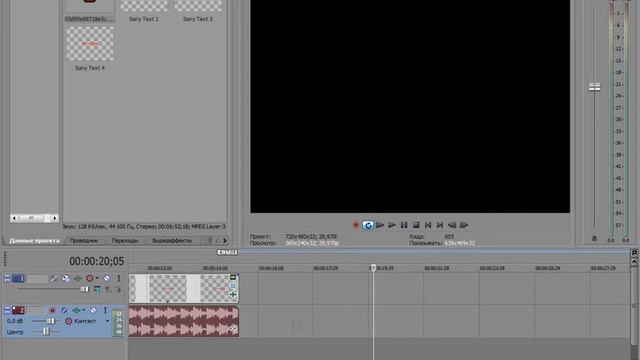Stop playback in the preview transport

(x=416, y=225)
